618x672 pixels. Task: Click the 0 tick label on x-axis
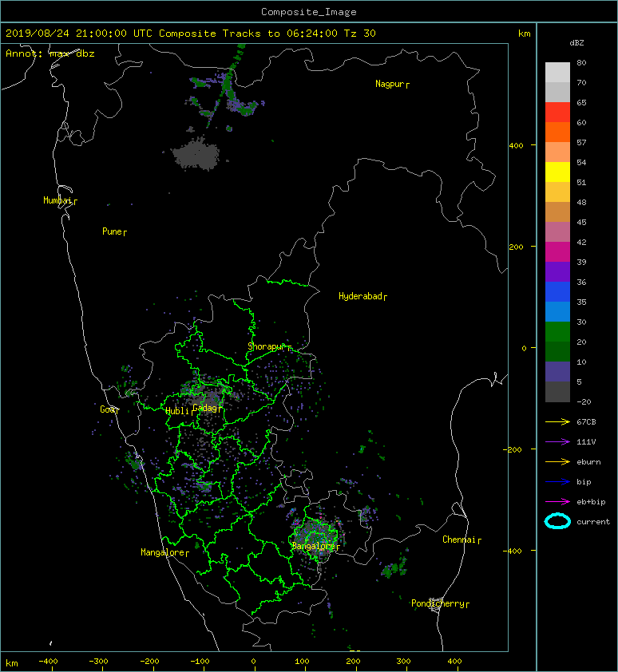253,662
